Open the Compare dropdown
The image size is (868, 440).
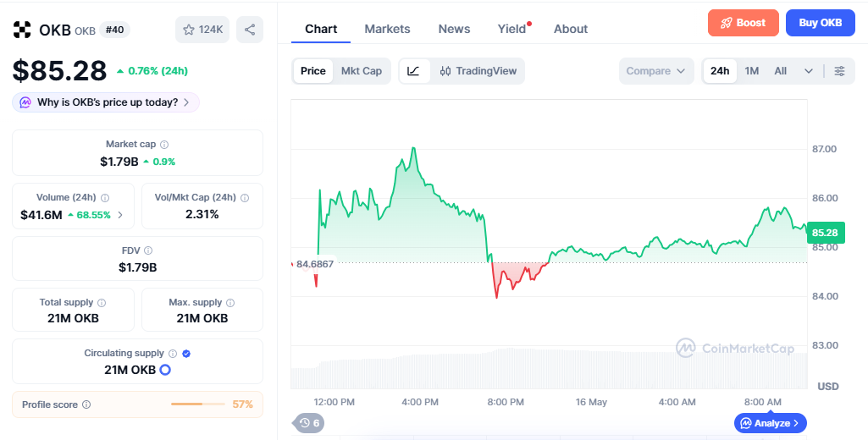[x=656, y=71]
